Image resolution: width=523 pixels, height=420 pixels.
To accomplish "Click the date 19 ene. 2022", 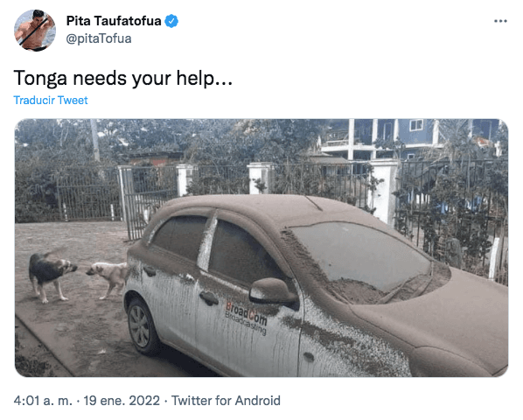I will (x=122, y=401).
